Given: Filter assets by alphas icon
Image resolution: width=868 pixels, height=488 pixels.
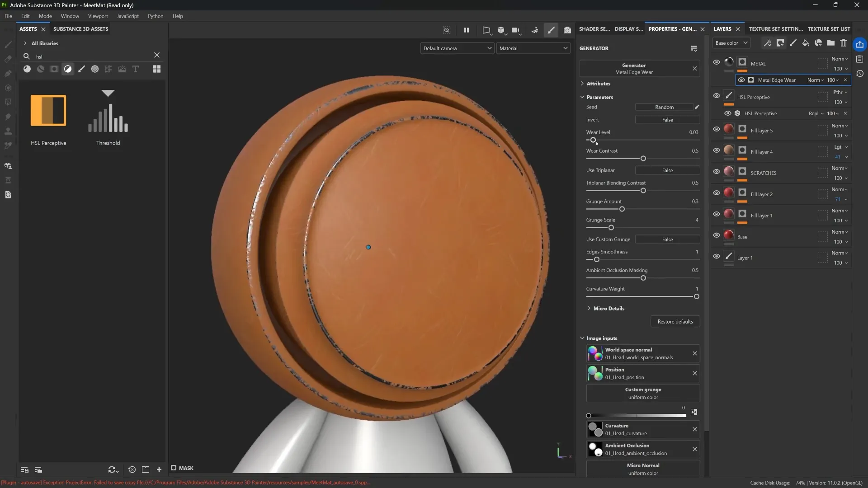Looking at the screenshot, I should click(x=95, y=69).
